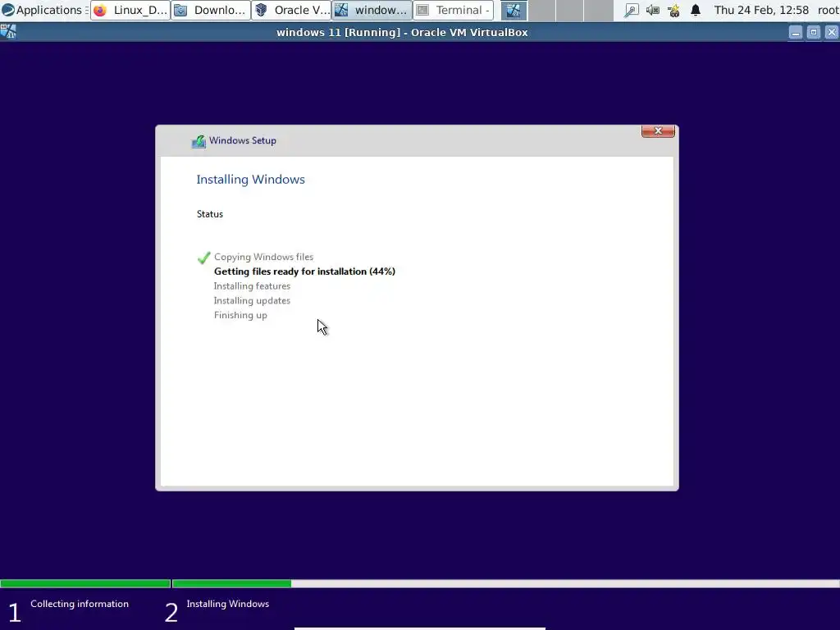Screen dimensions: 840x630
Task: Open the volume speaker icon in the system tray
Action: pos(652,10)
